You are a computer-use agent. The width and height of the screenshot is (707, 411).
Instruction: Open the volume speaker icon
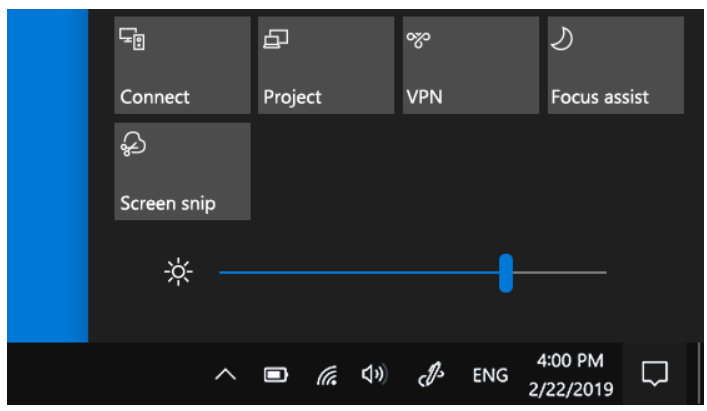pos(374,374)
